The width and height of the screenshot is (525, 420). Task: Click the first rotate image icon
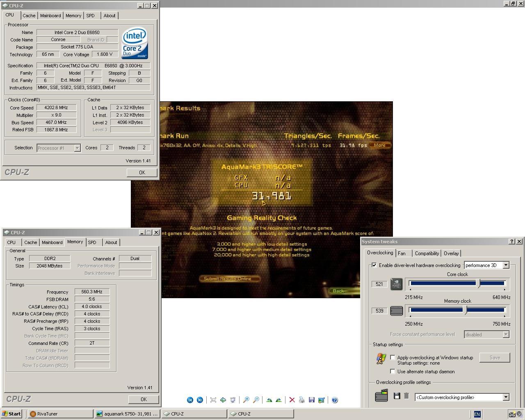coord(269,400)
